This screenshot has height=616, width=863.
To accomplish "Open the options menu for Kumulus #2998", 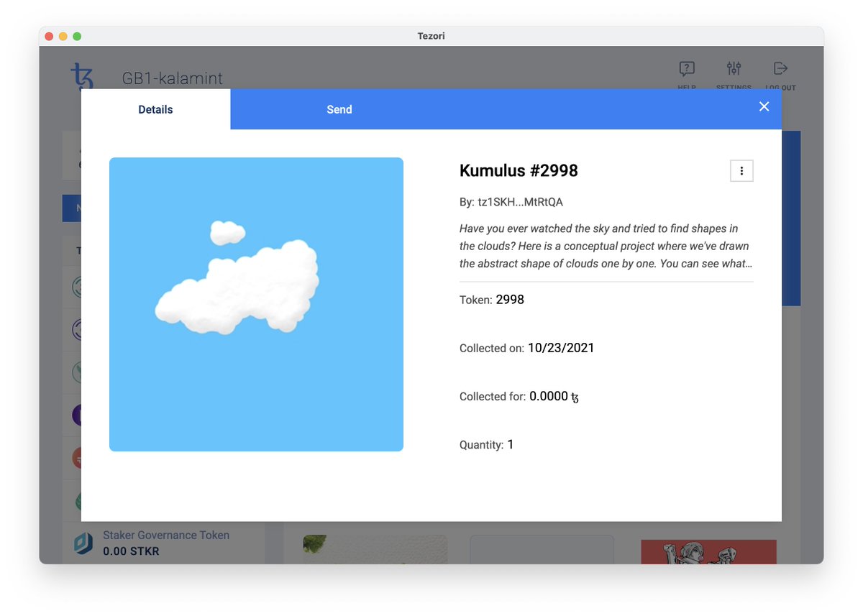I will click(x=741, y=171).
